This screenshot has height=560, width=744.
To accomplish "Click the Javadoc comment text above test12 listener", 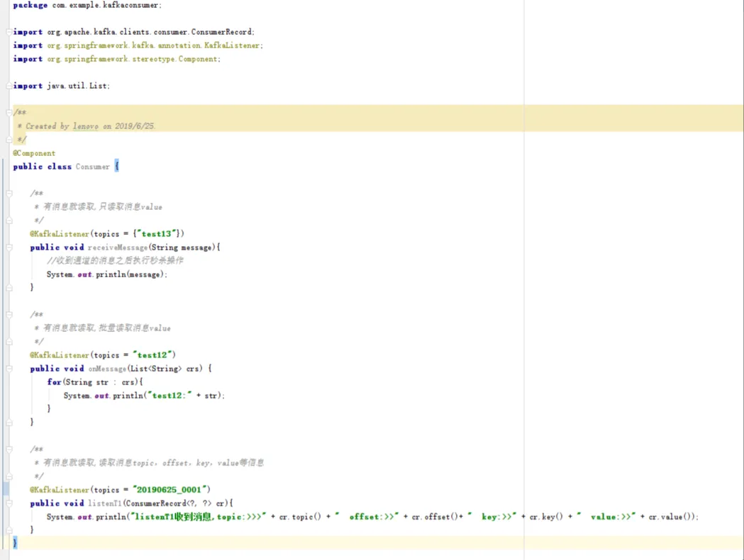I will coord(107,328).
